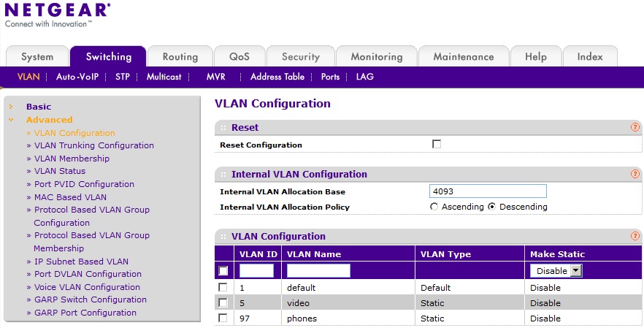This screenshot has width=644, height=328.
Task: Open the Maintenance tab
Action: pos(464,57)
